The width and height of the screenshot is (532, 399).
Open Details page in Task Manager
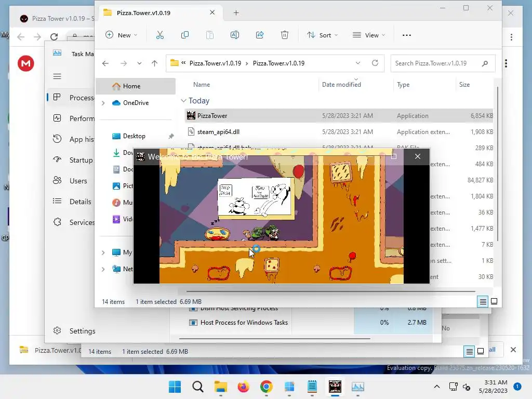click(x=71, y=202)
